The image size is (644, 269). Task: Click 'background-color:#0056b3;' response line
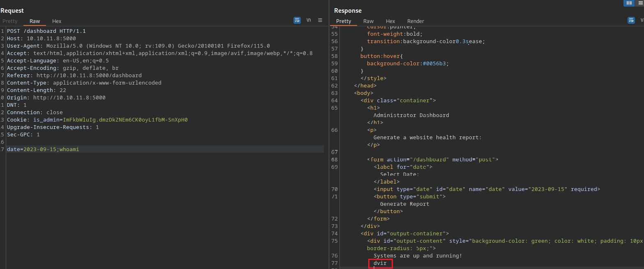pyautogui.click(x=408, y=63)
